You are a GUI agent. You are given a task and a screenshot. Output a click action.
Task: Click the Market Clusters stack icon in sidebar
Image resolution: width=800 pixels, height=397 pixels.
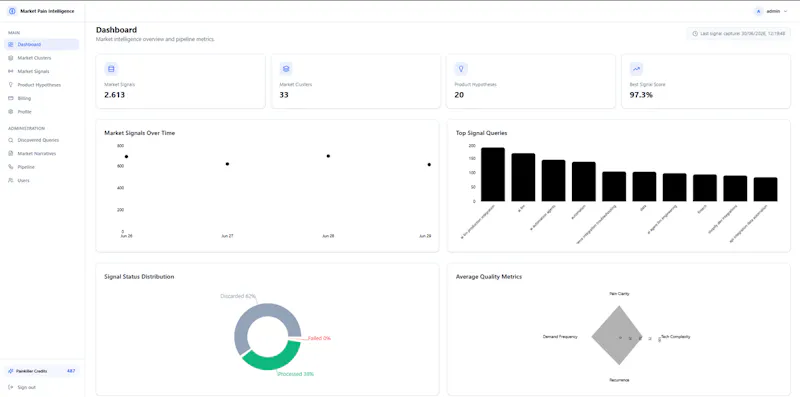pyautogui.click(x=11, y=58)
